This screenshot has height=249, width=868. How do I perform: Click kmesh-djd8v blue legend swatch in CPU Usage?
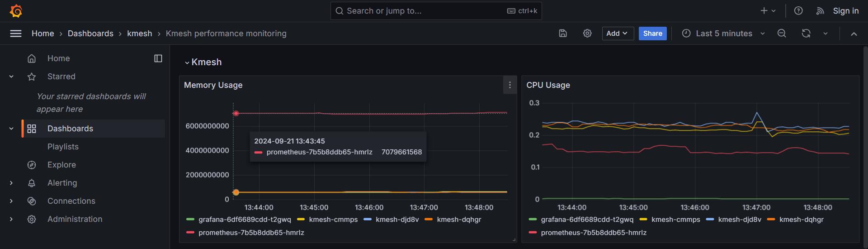coord(710,220)
